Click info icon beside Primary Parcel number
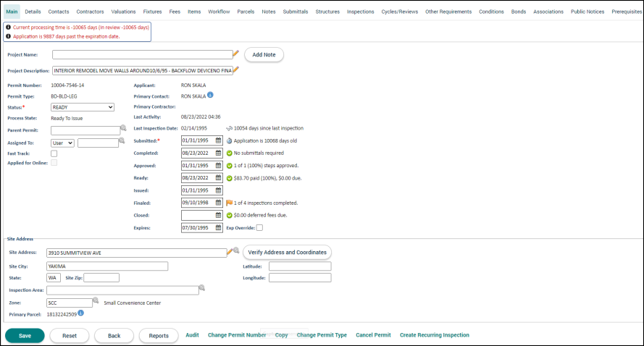Image resolution: width=644 pixels, height=346 pixels. [x=81, y=313]
